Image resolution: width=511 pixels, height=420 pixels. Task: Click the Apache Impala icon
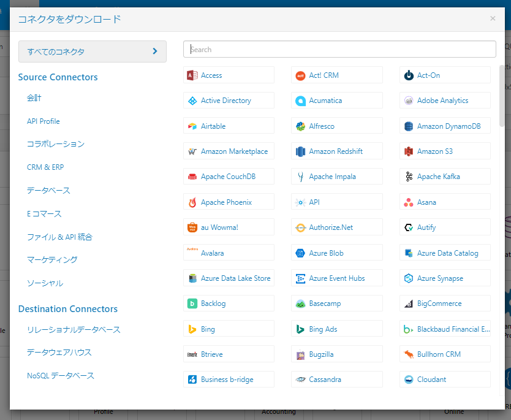(300, 177)
